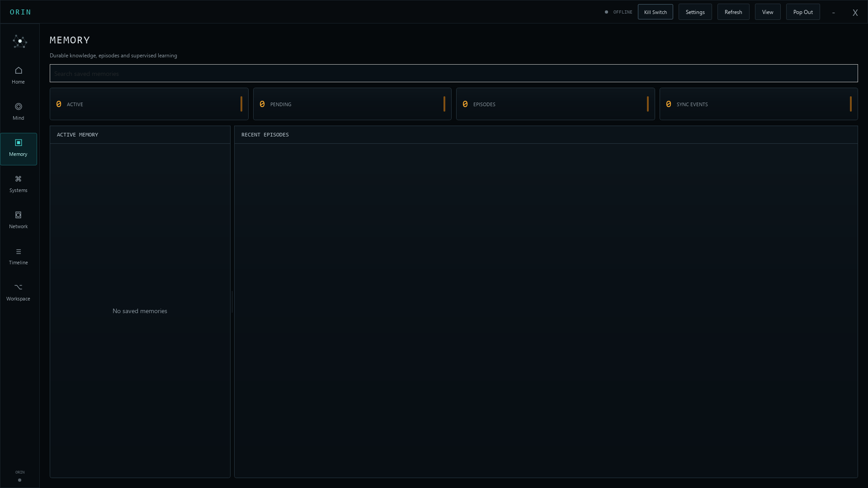Select the Pending count card
This screenshot has width=868, height=488.
352,104
